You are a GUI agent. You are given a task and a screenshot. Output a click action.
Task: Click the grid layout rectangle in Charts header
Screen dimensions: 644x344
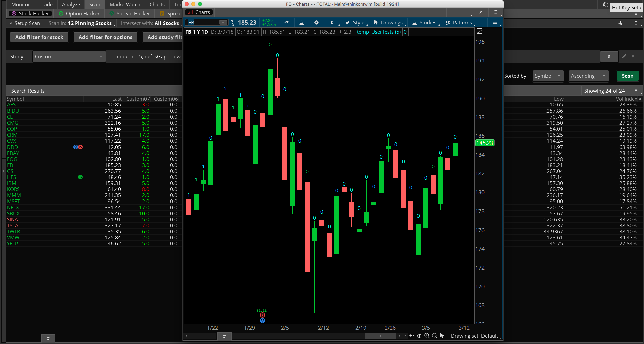pyautogui.click(x=457, y=12)
